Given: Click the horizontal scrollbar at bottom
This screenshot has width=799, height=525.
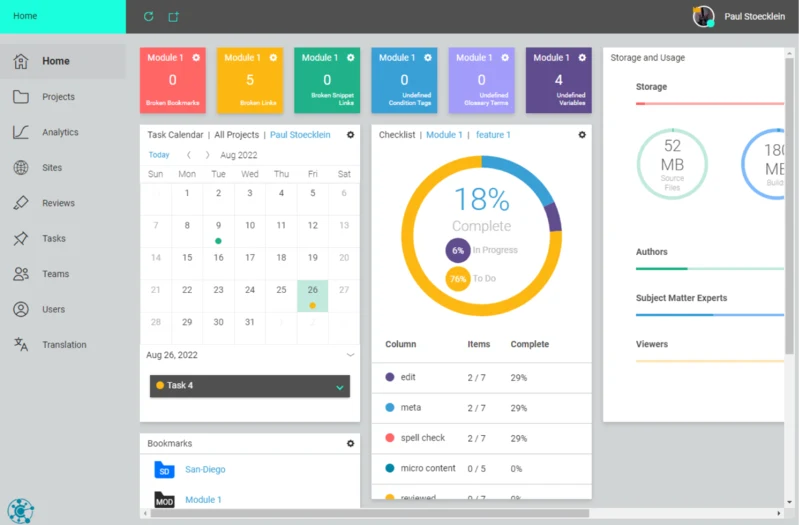Looking at the screenshot, I should 370,513.
